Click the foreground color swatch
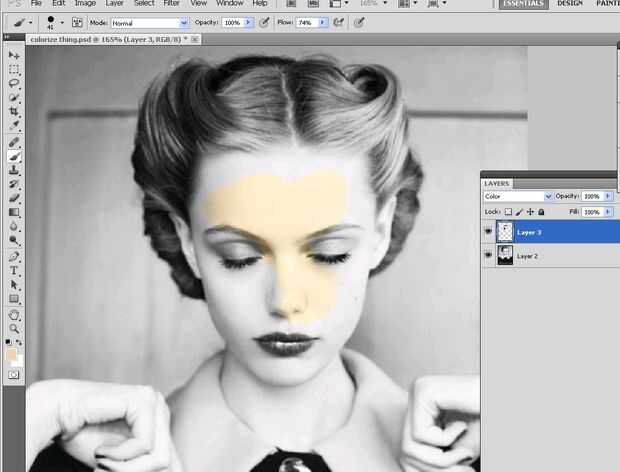Screen dimensions: 620x472 pyautogui.click(x=11, y=354)
